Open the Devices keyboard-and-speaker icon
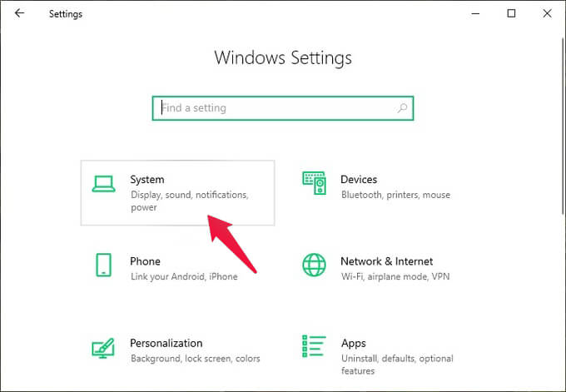This screenshot has height=392, width=566. pyautogui.click(x=314, y=183)
